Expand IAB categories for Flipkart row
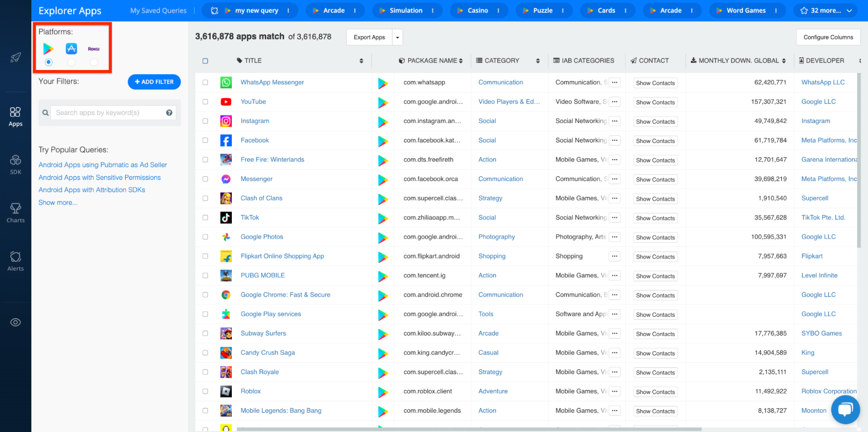Image resolution: width=868 pixels, height=432 pixels. (614, 256)
